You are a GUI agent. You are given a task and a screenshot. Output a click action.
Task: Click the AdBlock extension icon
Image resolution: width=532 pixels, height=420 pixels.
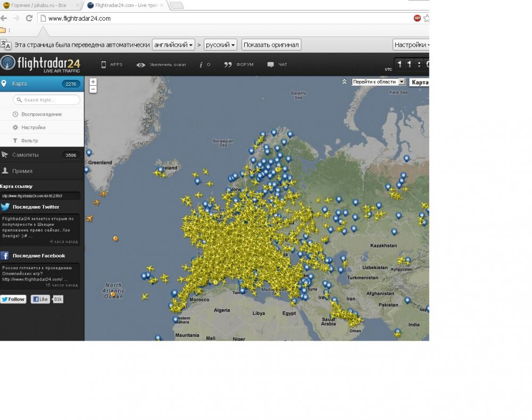(417, 18)
